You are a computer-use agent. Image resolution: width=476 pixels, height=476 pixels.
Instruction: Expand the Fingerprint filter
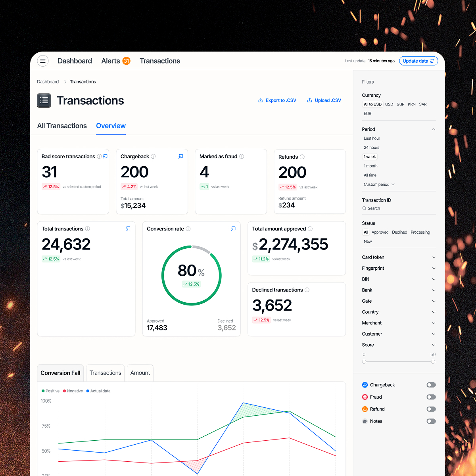tap(399, 268)
